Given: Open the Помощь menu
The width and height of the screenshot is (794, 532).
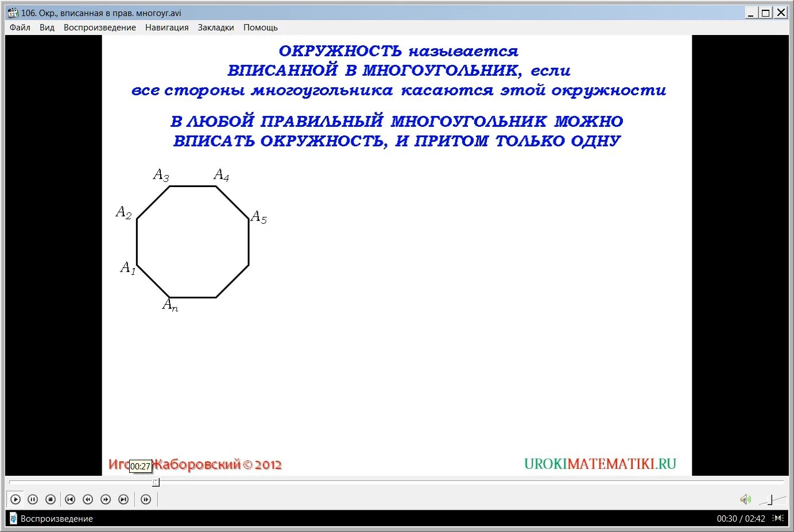Looking at the screenshot, I should (261, 28).
